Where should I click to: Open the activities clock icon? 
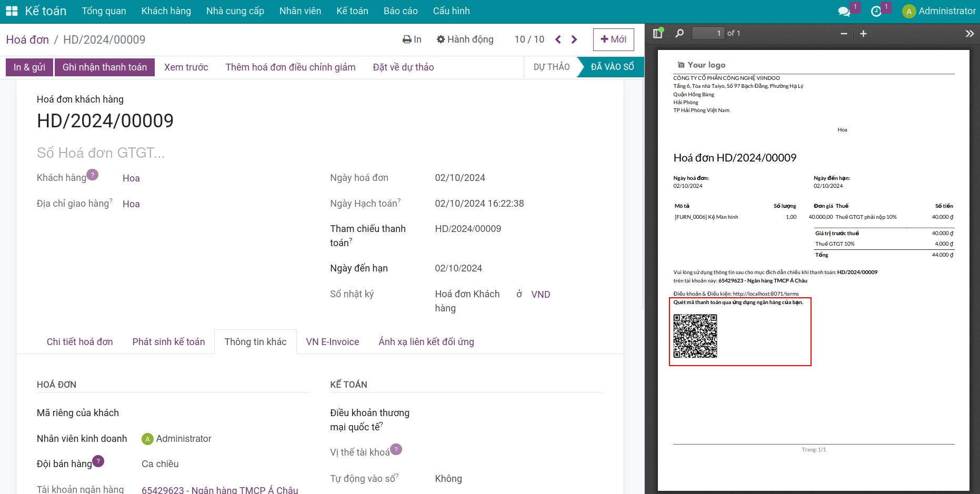click(876, 11)
